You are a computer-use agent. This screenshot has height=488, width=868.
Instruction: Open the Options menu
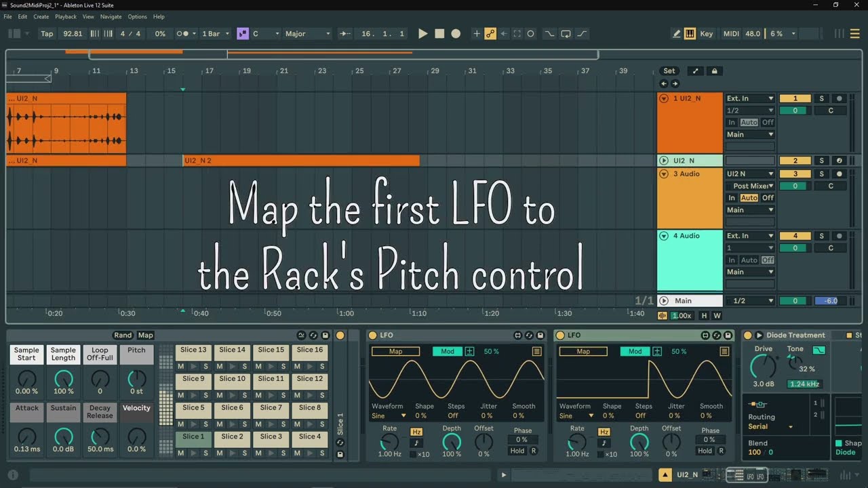[x=138, y=16]
